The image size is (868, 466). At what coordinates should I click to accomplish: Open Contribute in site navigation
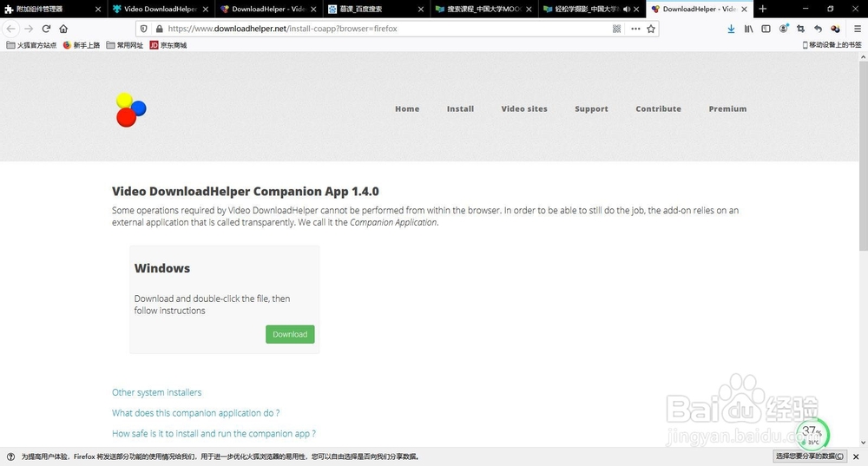tap(658, 109)
